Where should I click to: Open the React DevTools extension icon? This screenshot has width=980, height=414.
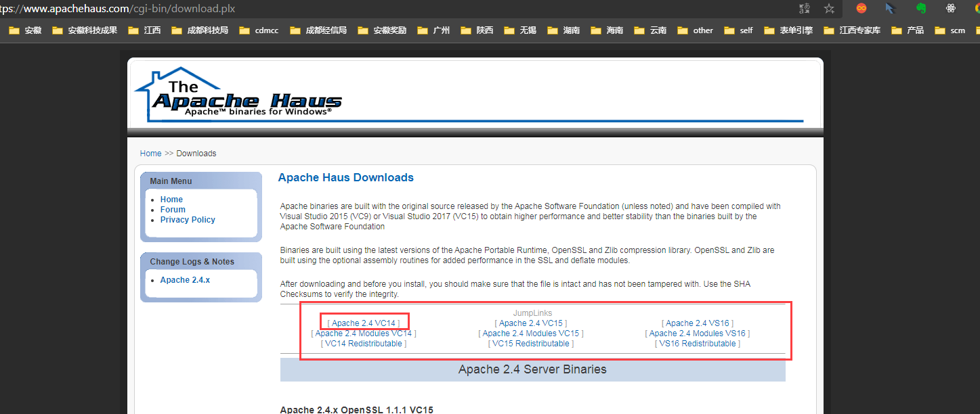[x=950, y=9]
